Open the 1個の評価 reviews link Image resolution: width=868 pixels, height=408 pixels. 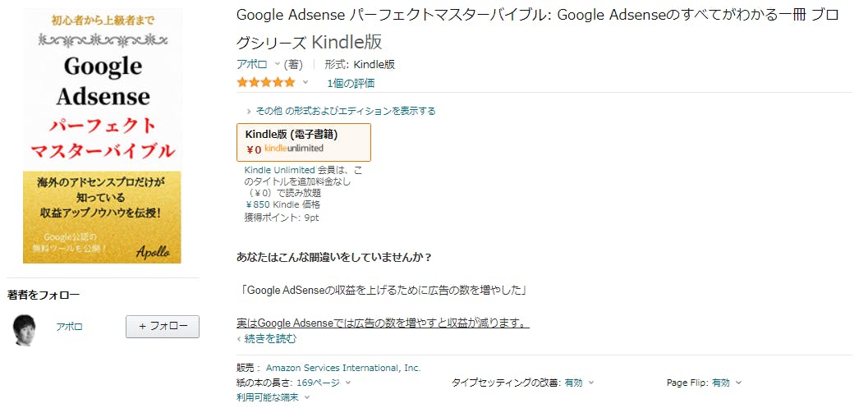click(x=351, y=84)
